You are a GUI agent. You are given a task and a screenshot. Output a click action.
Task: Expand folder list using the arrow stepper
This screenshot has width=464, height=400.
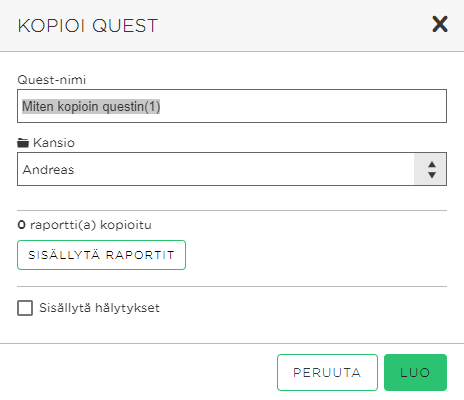click(x=430, y=169)
